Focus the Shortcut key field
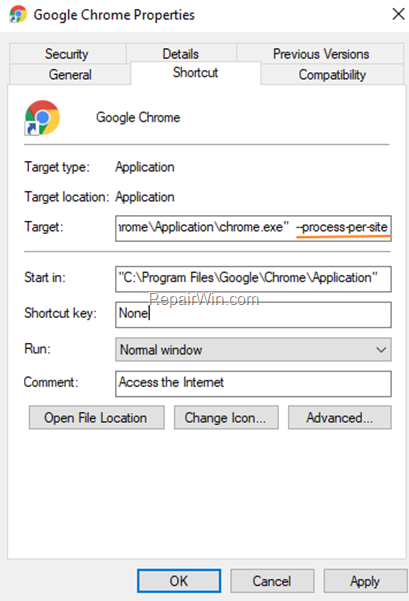This screenshot has width=409, height=601. 253,315
